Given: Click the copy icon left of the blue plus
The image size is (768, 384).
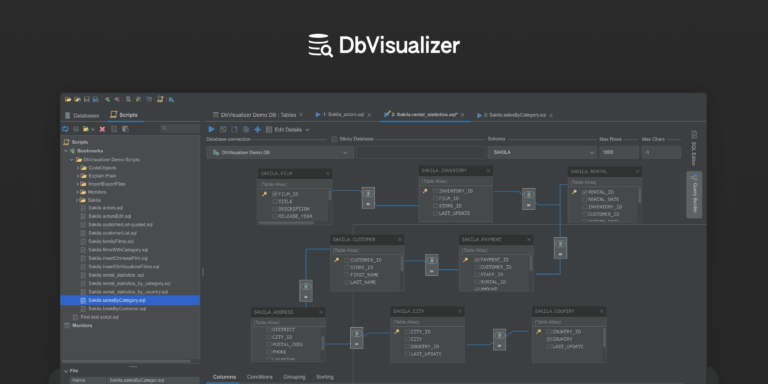Looking at the screenshot, I should click(246, 129).
